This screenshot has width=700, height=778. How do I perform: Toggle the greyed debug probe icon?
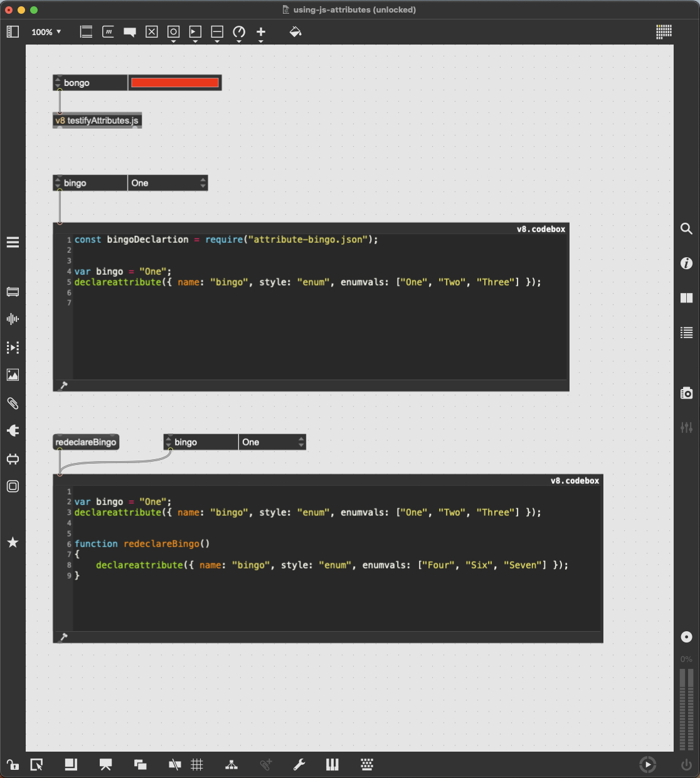coord(266,764)
